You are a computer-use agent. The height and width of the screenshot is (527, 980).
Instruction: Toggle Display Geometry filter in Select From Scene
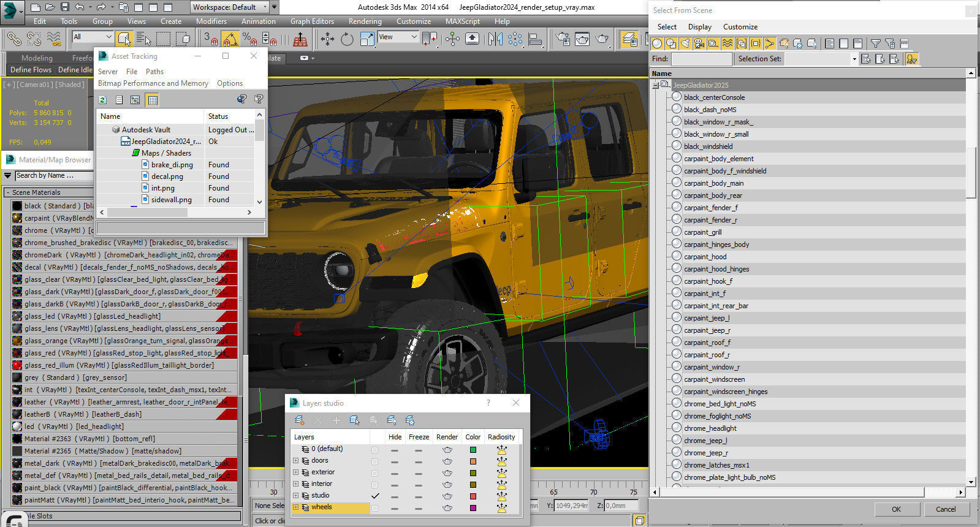(657, 44)
